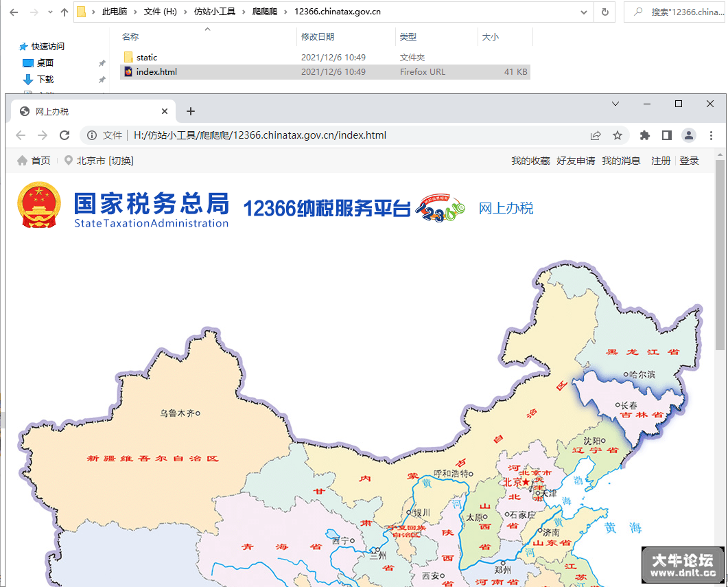Open Explorer recent locations chevron
The height and width of the screenshot is (587, 728).
pyautogui.click(x=50, y=12)
